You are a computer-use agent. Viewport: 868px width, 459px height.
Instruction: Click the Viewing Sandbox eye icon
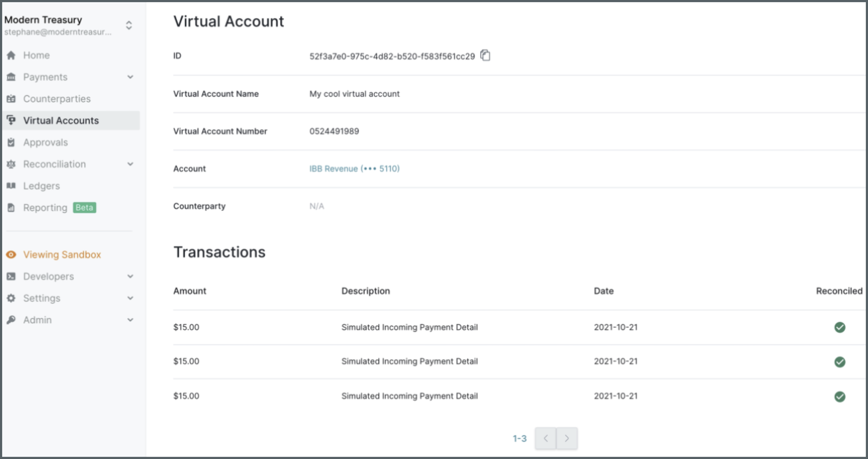[x=11, y=255]
